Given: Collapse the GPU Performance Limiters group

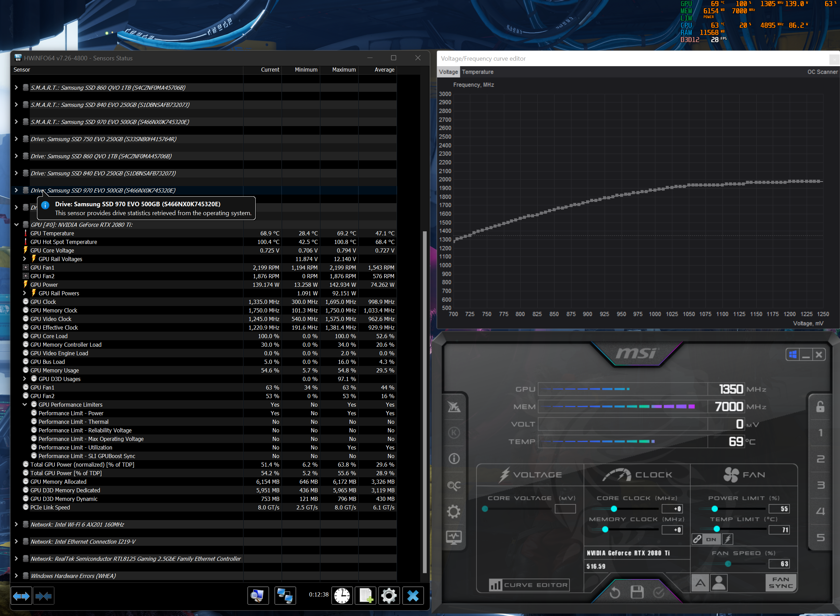Looking at the screenshot, I should (25, 405).
